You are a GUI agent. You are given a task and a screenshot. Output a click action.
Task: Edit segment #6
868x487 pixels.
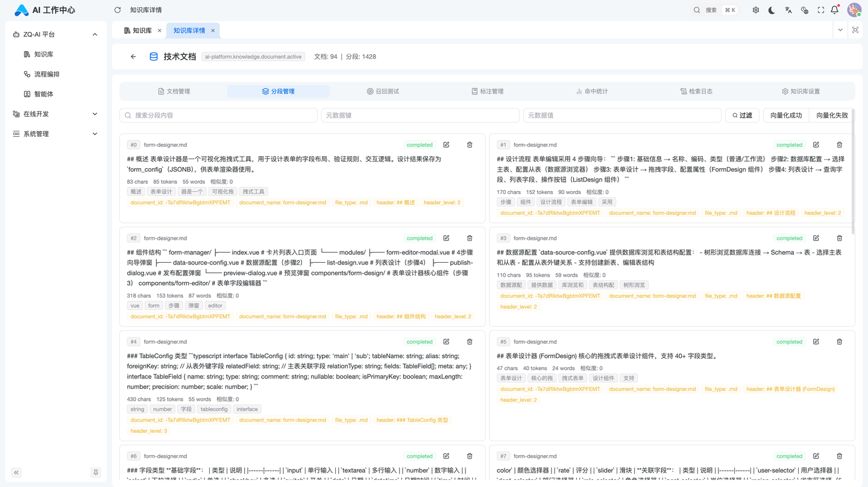[x=447, y=456]
